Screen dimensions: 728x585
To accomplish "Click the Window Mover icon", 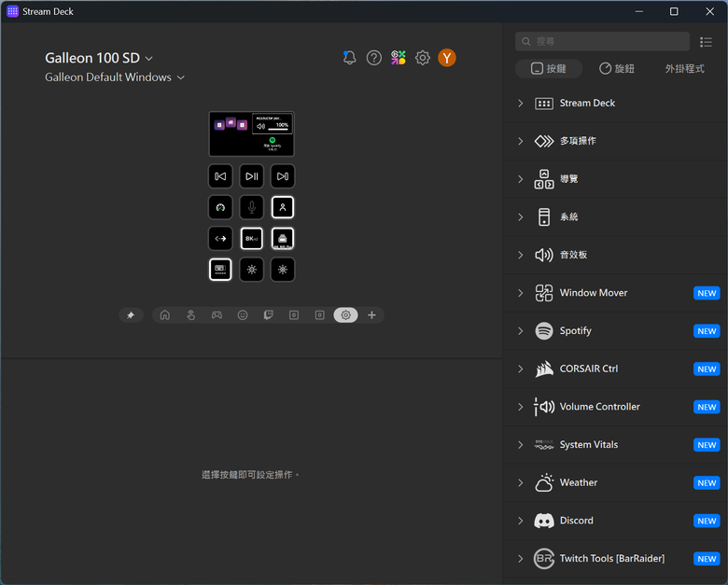I will point(544,293).
